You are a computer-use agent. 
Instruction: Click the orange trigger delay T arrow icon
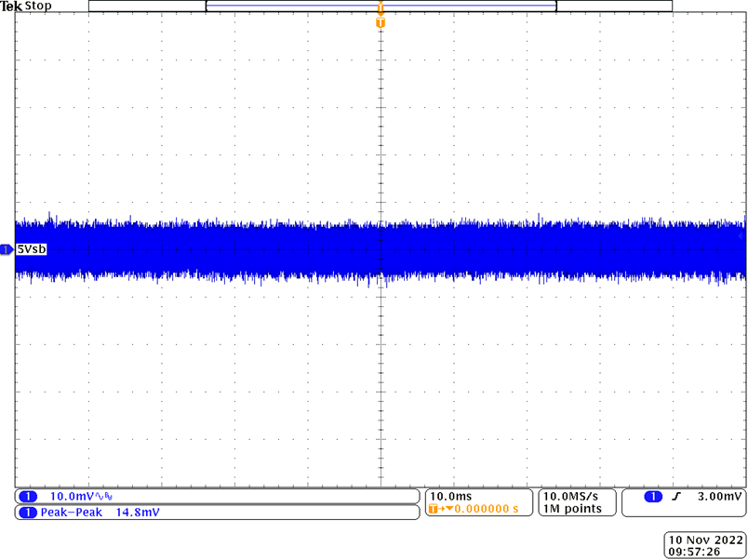click(x=437, y=510)
